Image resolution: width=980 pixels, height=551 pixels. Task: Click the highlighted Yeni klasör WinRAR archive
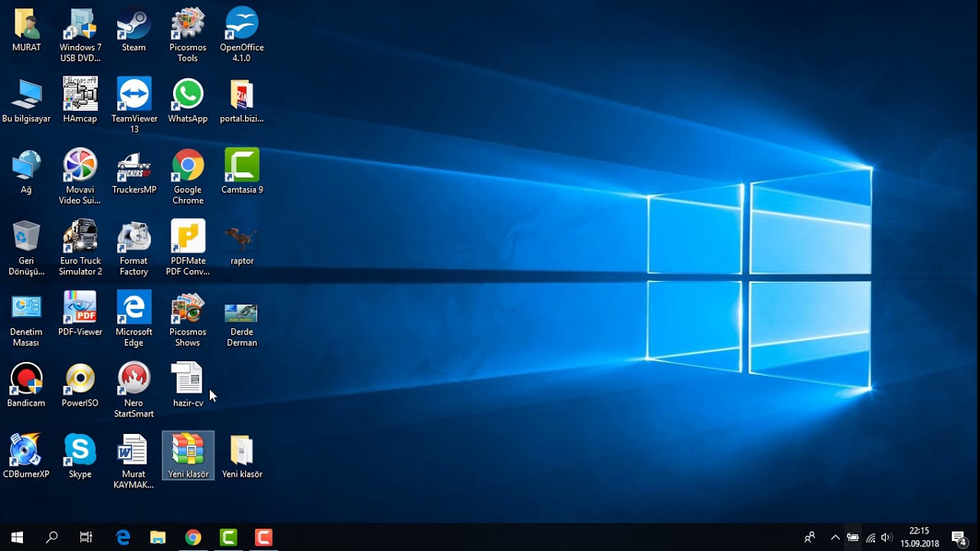(x=188, y=455)
